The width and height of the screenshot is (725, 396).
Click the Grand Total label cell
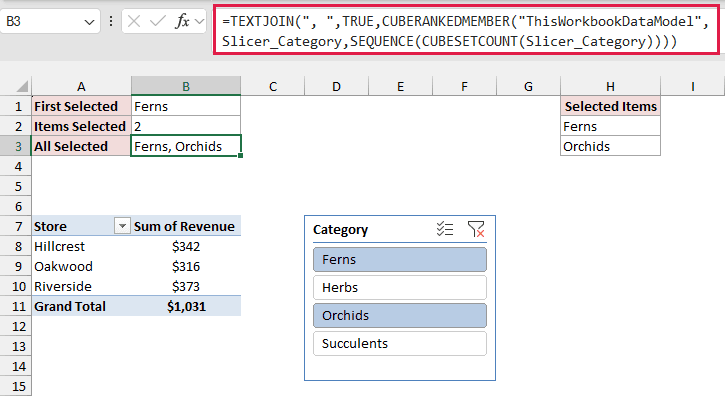point(81,306)
